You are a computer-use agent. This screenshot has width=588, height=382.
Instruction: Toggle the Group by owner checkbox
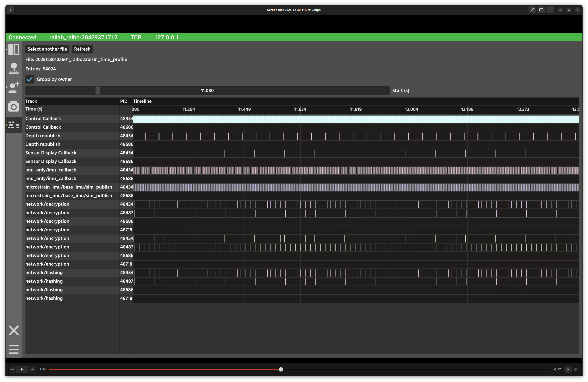pyautogui.click(x=30, y=79)
